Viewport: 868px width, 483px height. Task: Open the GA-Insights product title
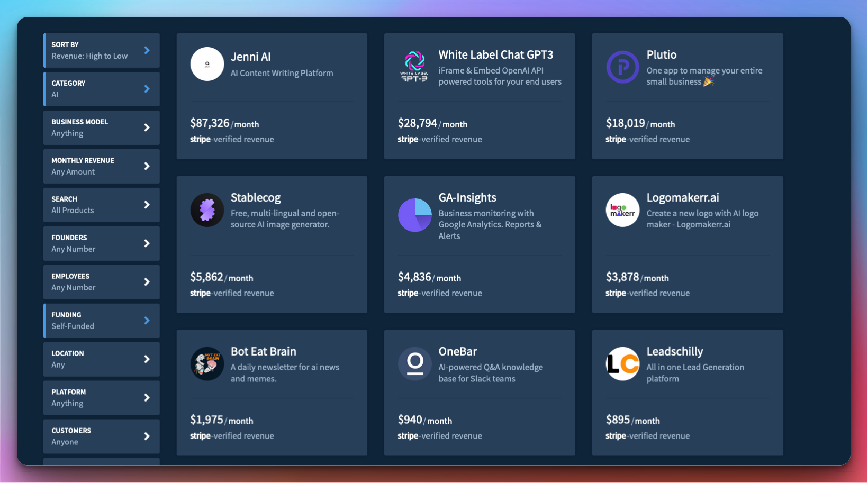click(x=467, y=198)
